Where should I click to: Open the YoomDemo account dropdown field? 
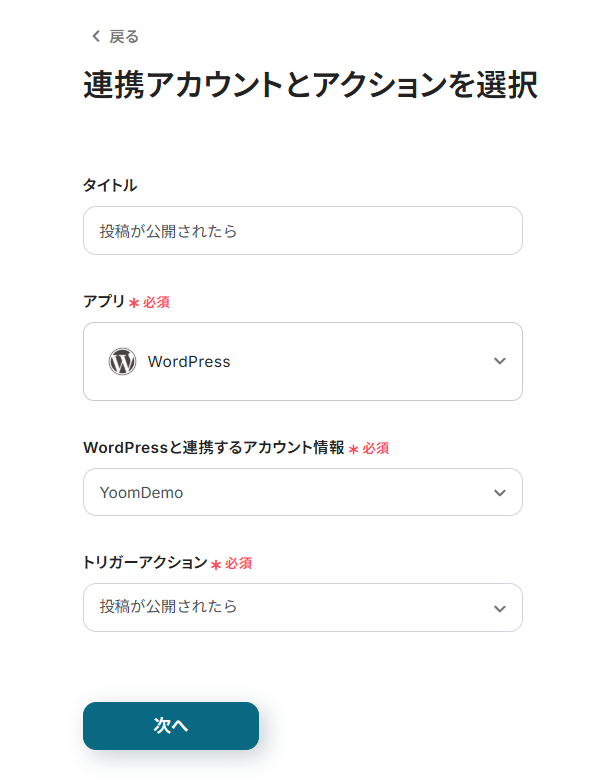click(290, 493)
